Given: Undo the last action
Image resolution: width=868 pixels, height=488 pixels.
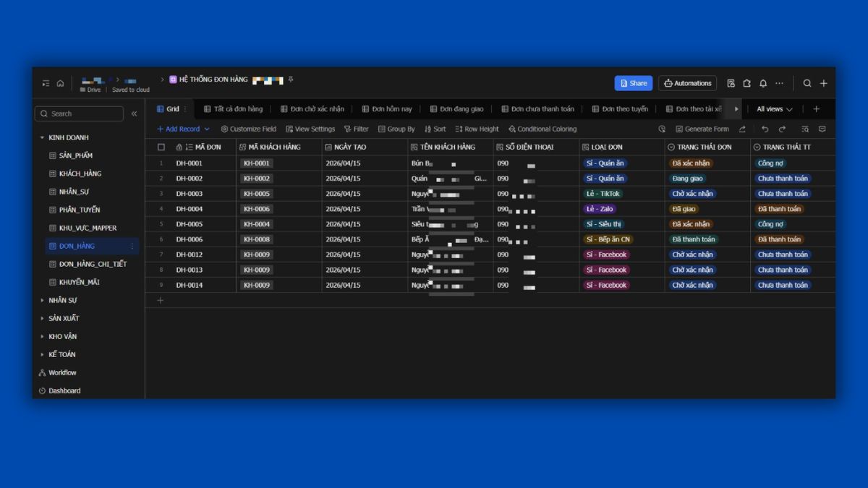Looking at the screenshot, I should (x=765, y=129).
